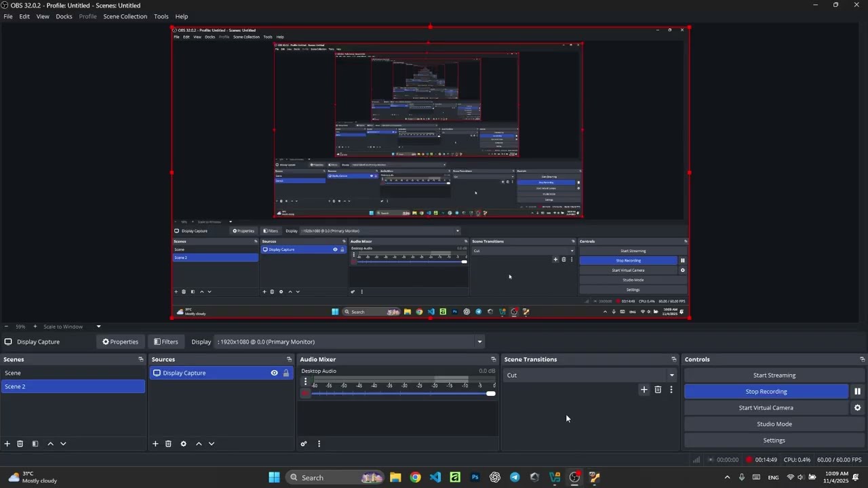This screenshot has width=868, height=488.
Task: Move scene down with arrow icon
Action: tap(63, 444)
